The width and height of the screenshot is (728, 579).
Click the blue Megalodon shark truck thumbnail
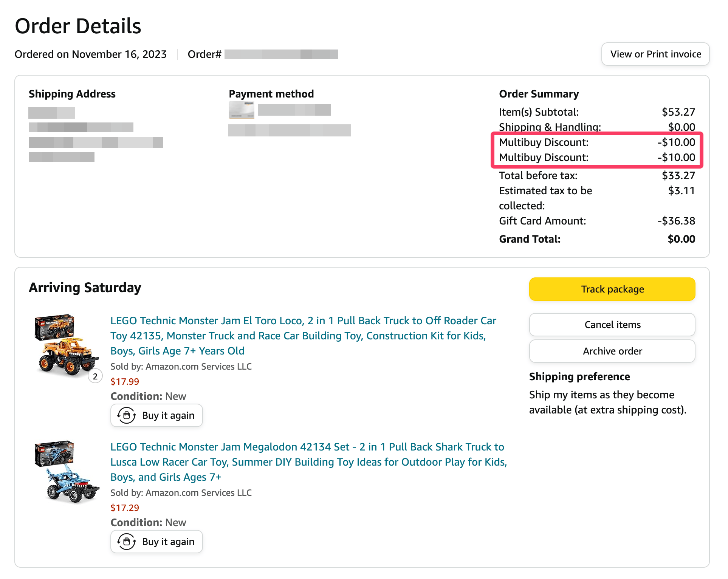[x=67, y=472]
